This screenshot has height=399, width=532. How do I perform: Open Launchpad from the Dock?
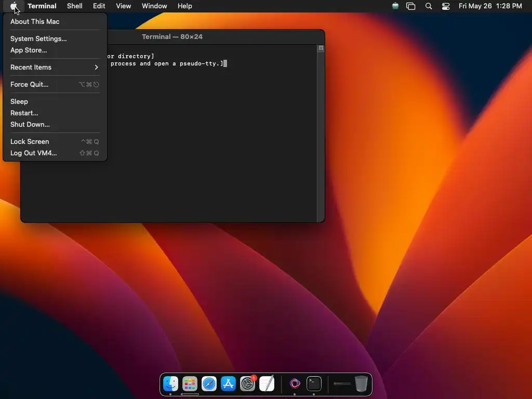190,384
